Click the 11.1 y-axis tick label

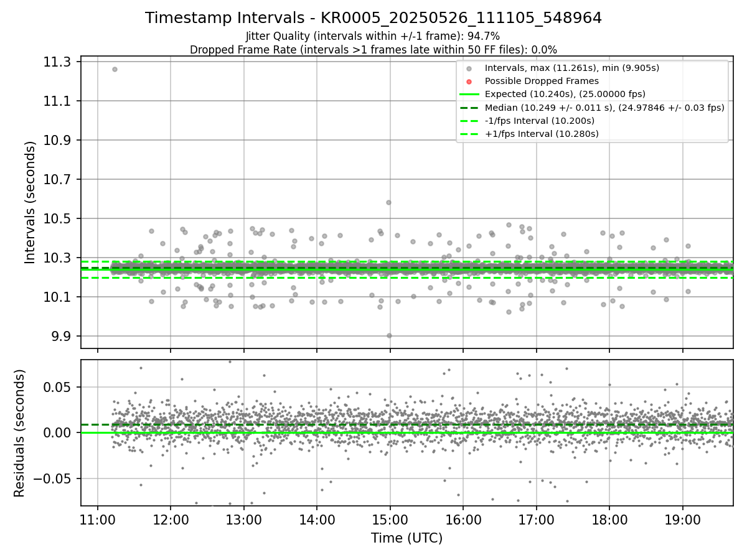[59, 101]
